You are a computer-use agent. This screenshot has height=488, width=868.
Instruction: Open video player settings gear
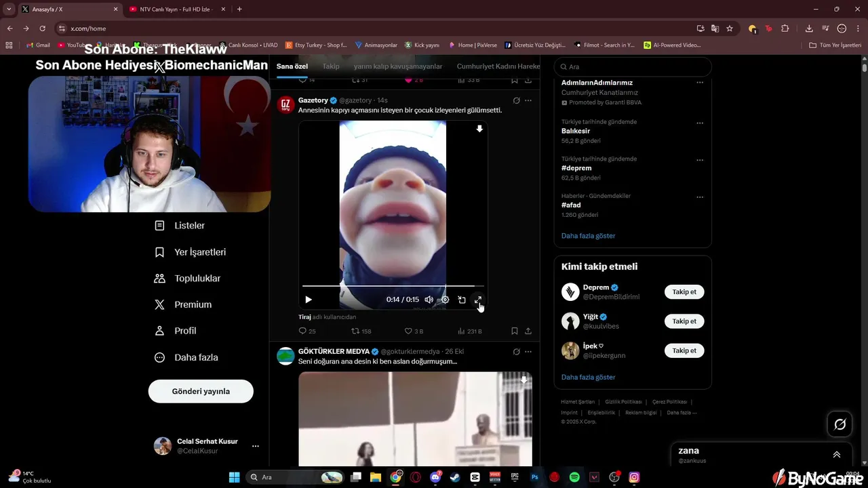[x=446, y=300]
